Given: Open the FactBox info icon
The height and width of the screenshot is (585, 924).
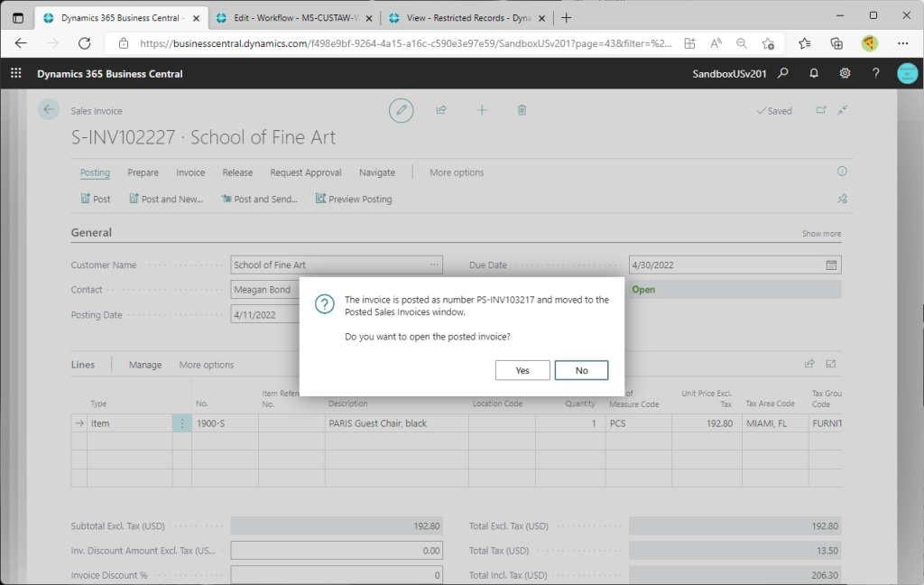Looking at the screenshot, I should tap(842, 171).
